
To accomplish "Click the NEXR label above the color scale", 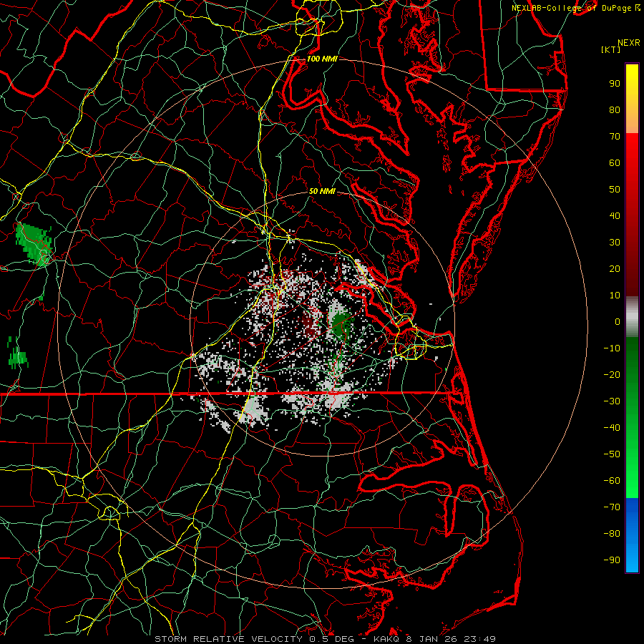I will pyautogui.click(x=629, y=43).
